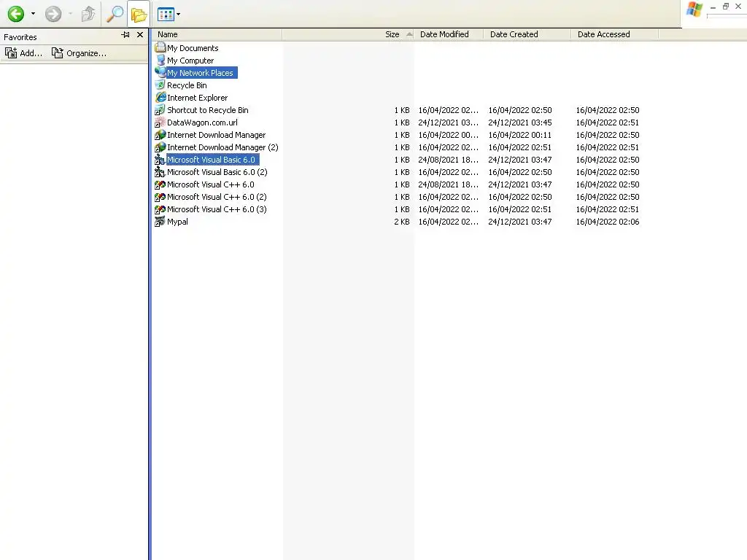Click the grey Forward arrow button
The width and height of the screenshot is (747, 560).
tap(53, 14)
